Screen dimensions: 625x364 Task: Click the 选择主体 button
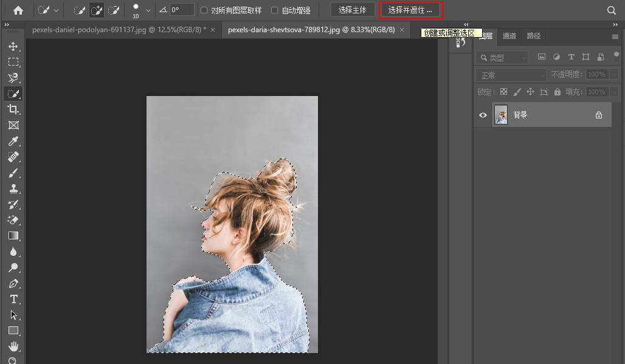click(353, 10)
